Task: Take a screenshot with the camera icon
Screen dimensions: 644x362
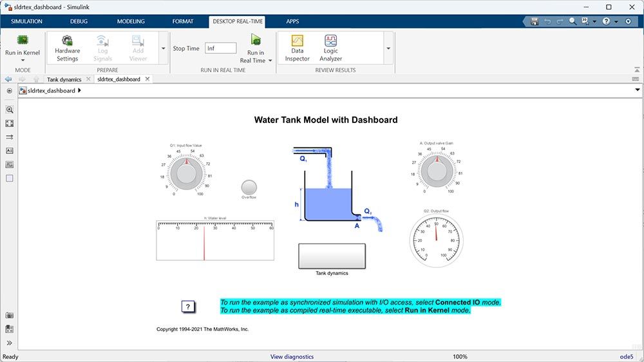Action: coord(10,316)
